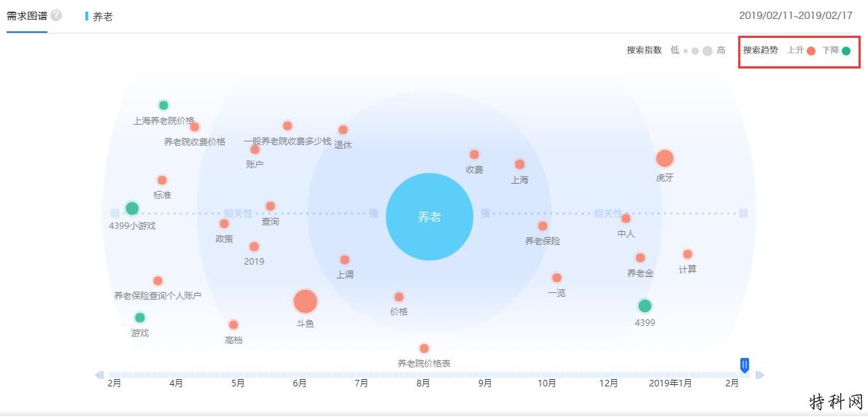Viewport: 868px width, 417px height.
Task: Click the large 斗鱼 bubble
Action: click(x=305, y=301)
